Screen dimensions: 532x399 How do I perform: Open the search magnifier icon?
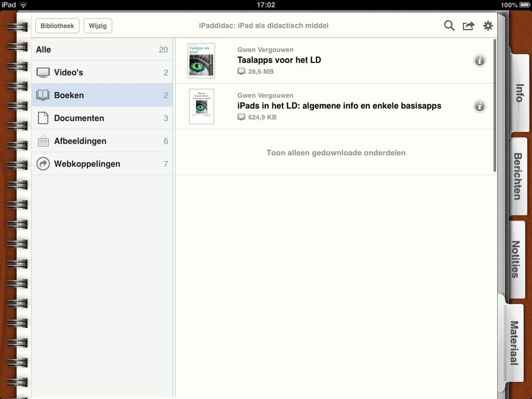pyautogui.click(x=449, y=26)
